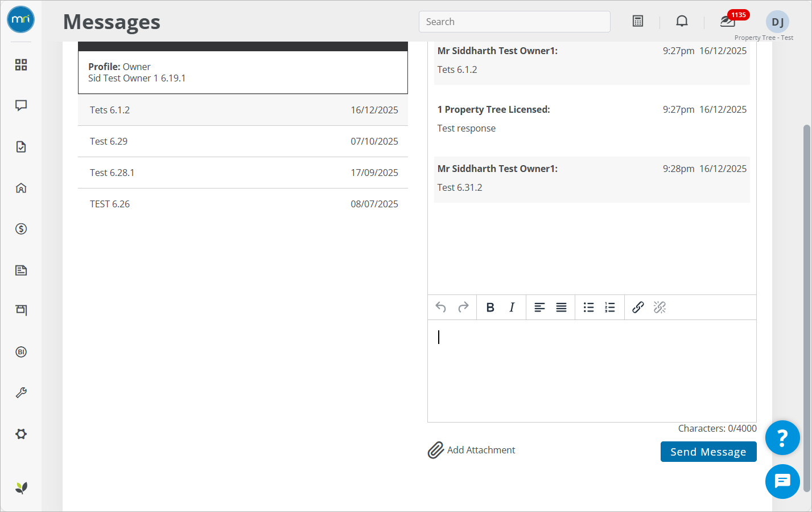Open the property house sidebar icon
812x512 pixels.
pos(21,188)
